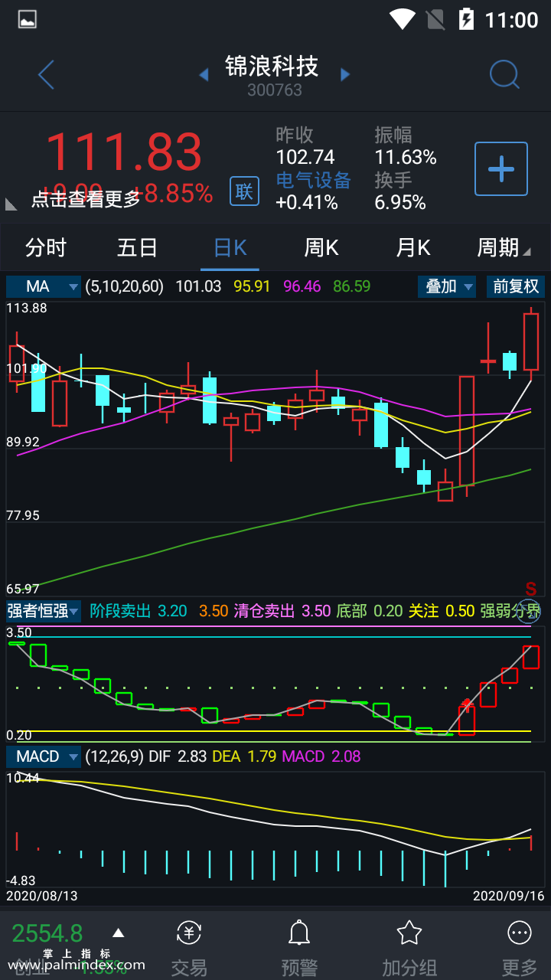This screenshot has height=980, width=551.
Task: Tap the 昨收 value 102.74
Action: click(x=305, y=157)
